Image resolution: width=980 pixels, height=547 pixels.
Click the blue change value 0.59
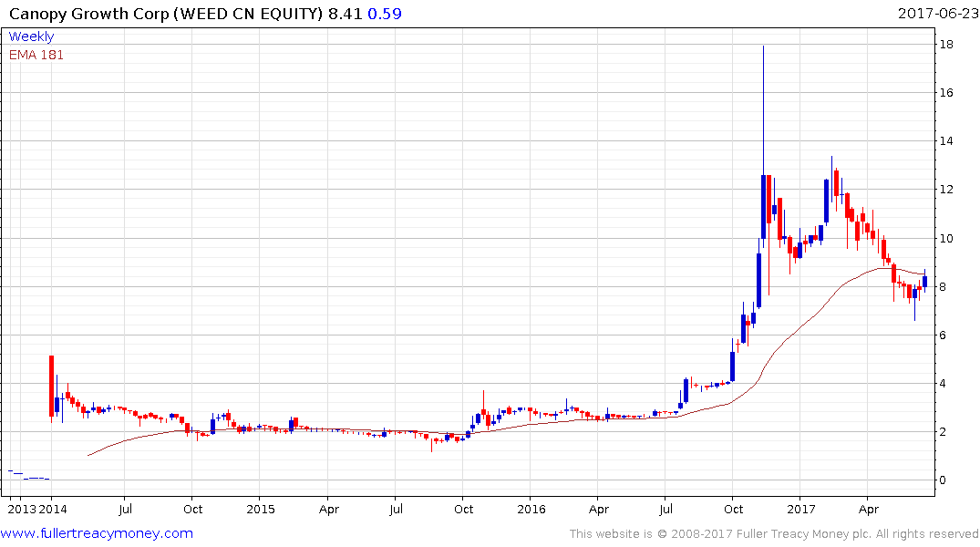point(385,13)
